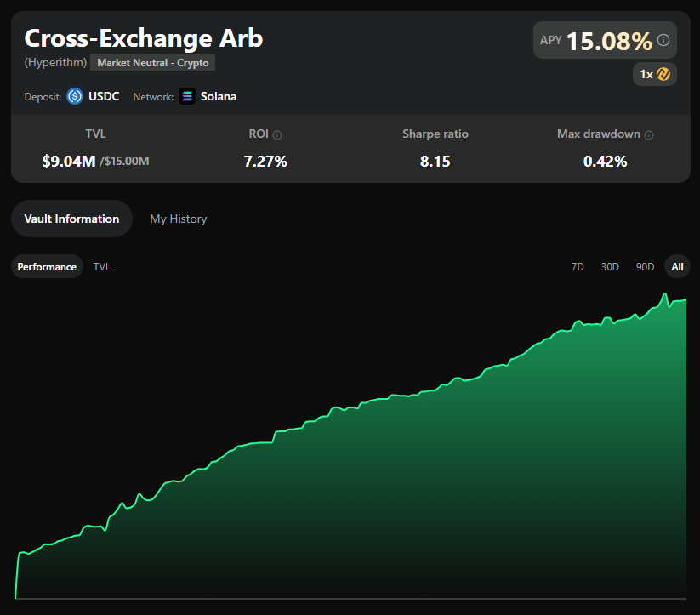
Task: Click the /$15.00M capacity text
Action: (x=124, y=162)
